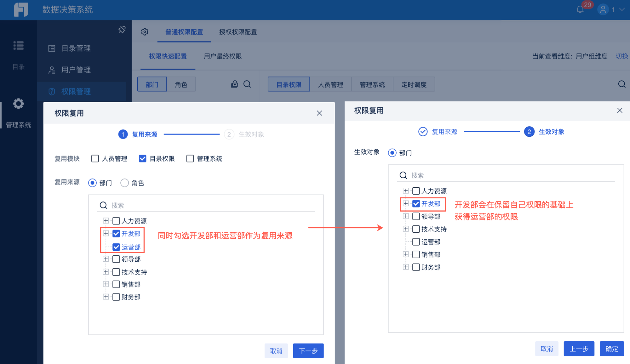
Task: Open the 目录 list icon in left rail
Action: tap(19, 46)
